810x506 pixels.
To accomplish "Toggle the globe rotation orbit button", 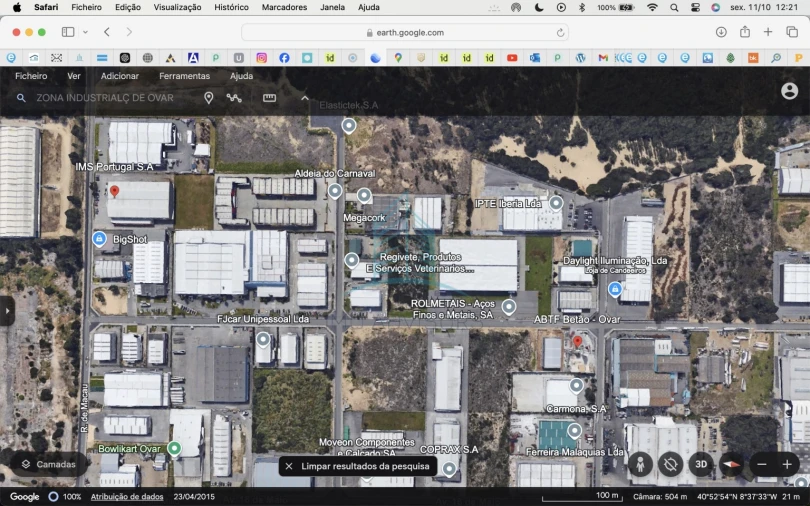I will [671, 464].
